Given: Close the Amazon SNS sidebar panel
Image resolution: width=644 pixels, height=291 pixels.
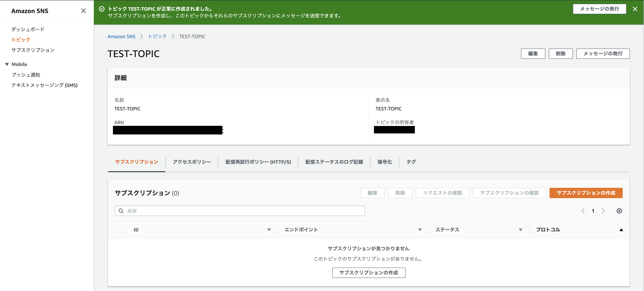Looking at the screenshot, I should pyautogui.click(x=84, y=11).
